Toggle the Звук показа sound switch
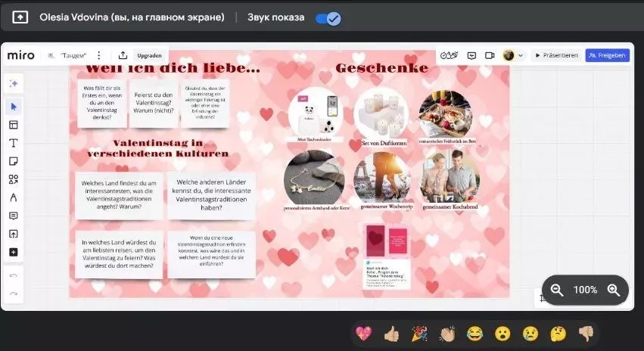The image size is (644, 351). point(328,18)
